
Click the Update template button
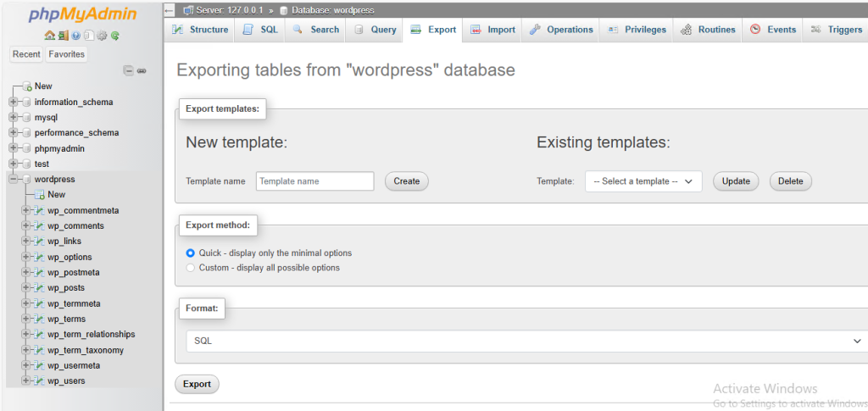click(736, 181)
